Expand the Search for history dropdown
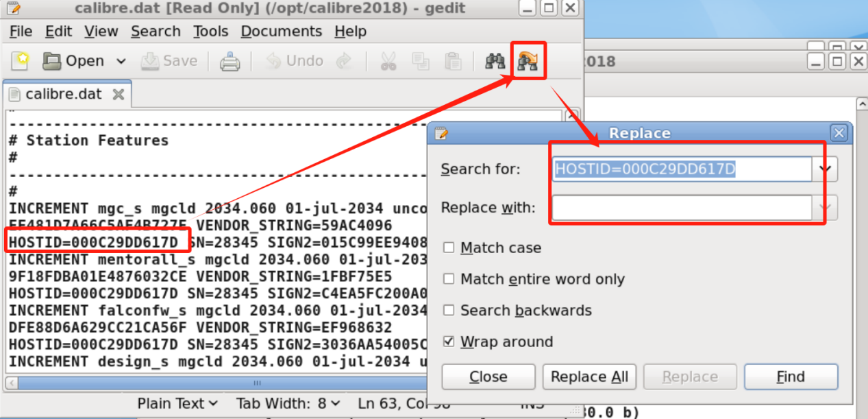 pos(826,169)
